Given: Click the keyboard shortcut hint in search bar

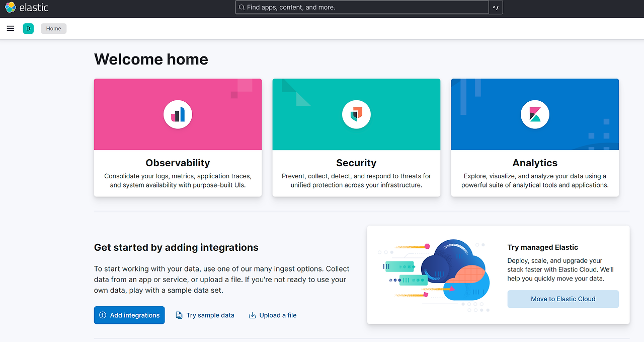Looking at the screenshot, I should point(496,8).
